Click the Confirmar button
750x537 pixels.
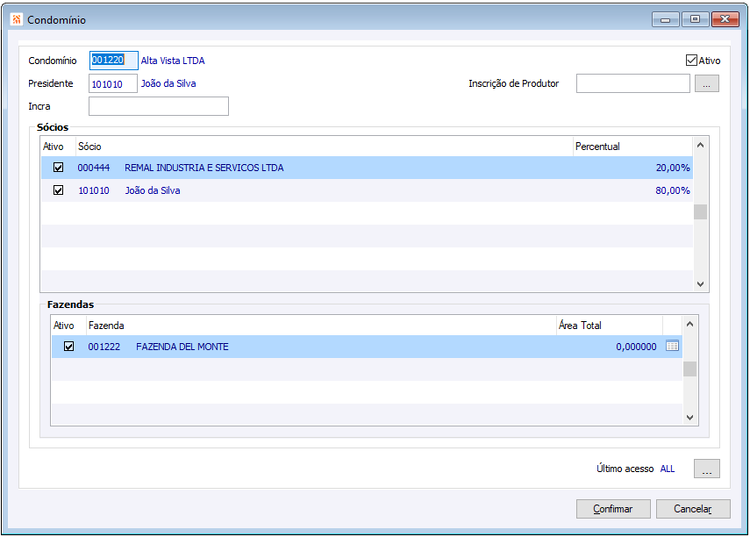coord(613,509)
